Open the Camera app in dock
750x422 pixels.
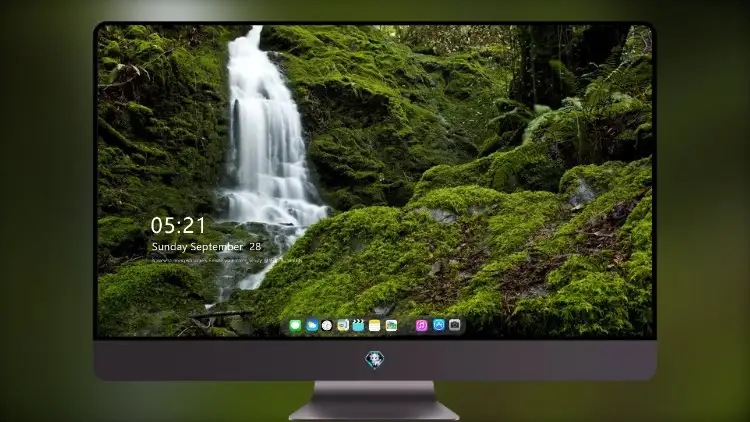pyautogui.click(x=455, y=325)
